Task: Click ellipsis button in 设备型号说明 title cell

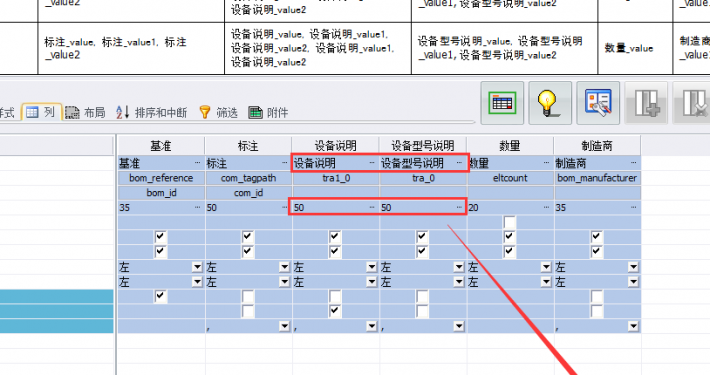Action: click(x=459, y=163)
